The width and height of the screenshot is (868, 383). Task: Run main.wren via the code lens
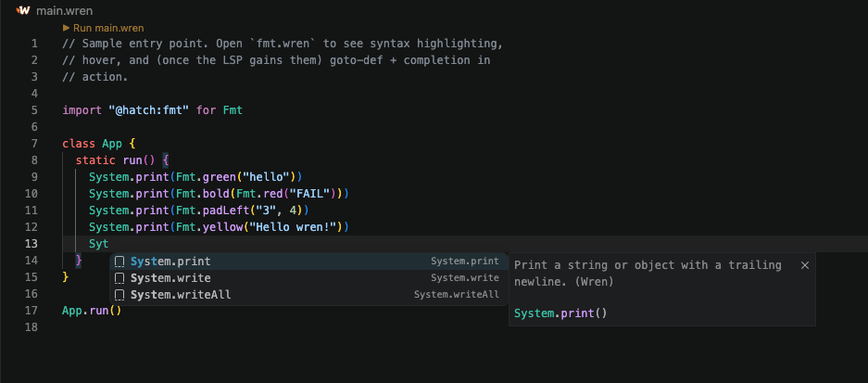coord(108,28)
